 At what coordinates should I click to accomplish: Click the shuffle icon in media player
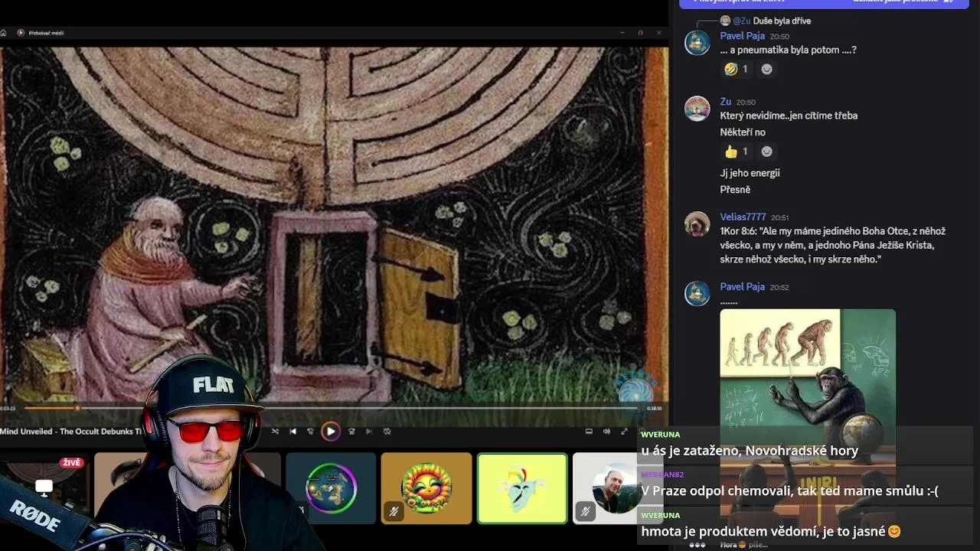coord(275,432)
